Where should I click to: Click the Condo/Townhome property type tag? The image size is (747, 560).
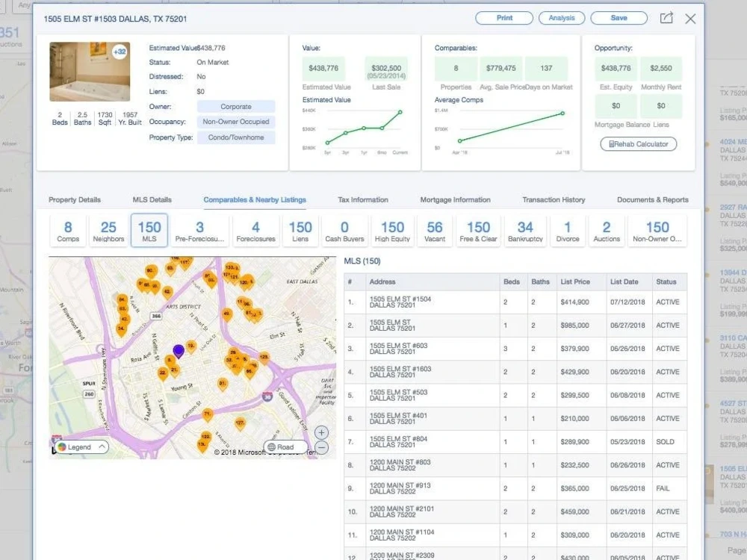tap(236, 137)
